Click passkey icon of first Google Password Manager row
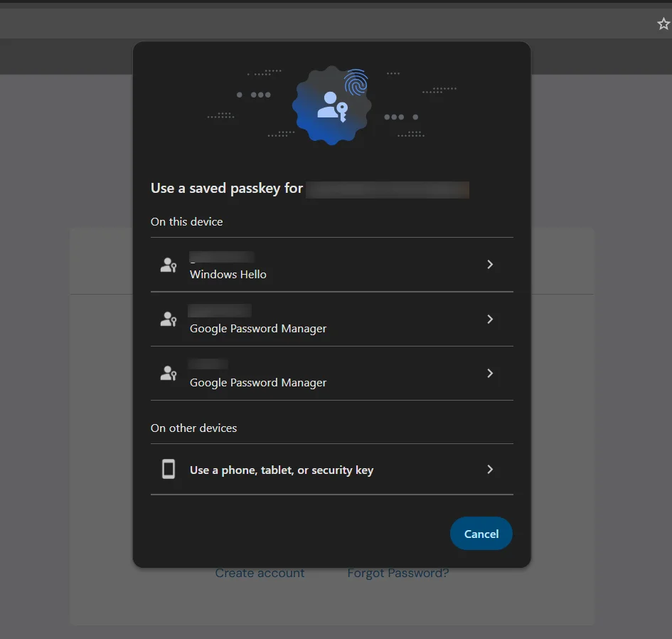The width and height of the screenshot is (672, 639). pyautogui.click(x=169, y=319)
